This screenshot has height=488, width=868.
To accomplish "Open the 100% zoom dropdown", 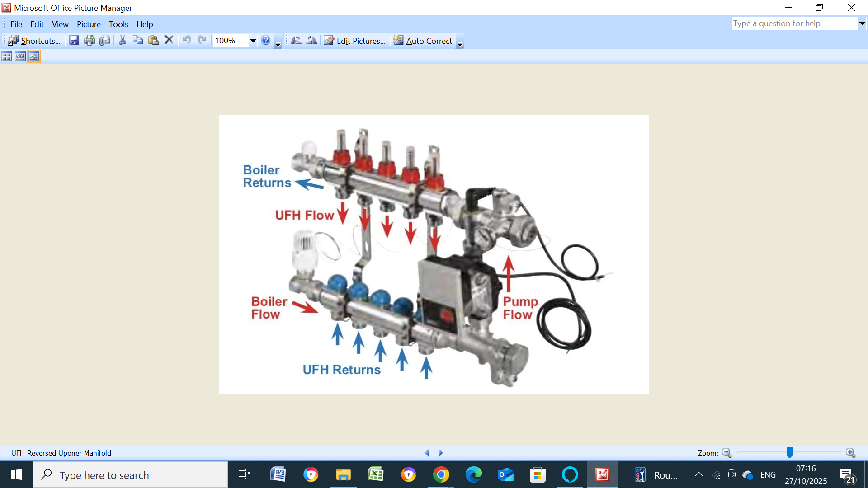I will (x=253, y=41).
